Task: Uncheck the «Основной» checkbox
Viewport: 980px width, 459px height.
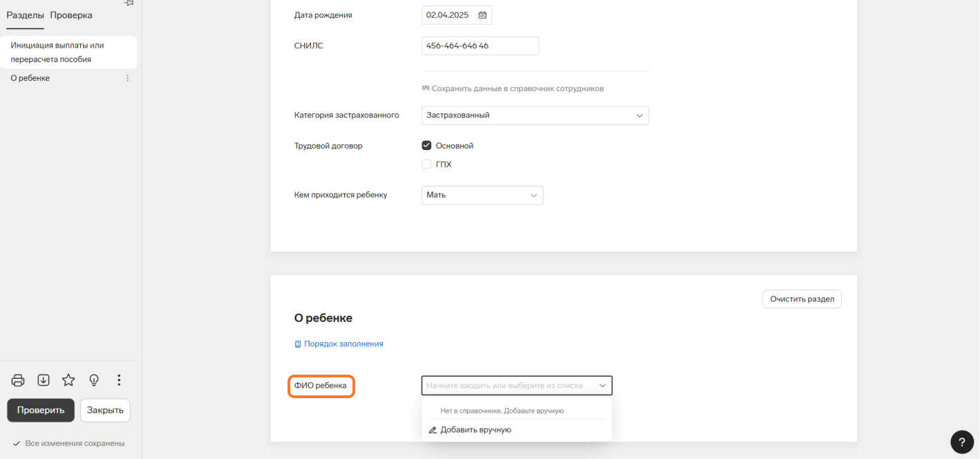Action: (426, 146)
